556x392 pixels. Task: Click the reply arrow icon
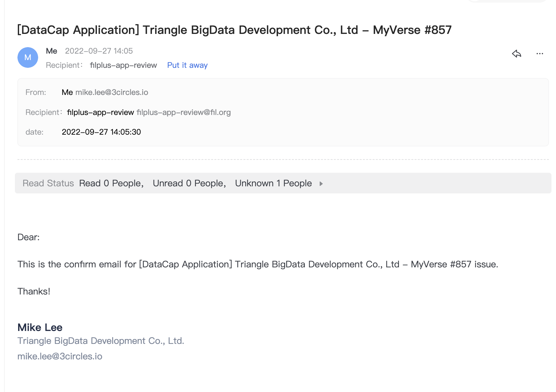(517, 54)
